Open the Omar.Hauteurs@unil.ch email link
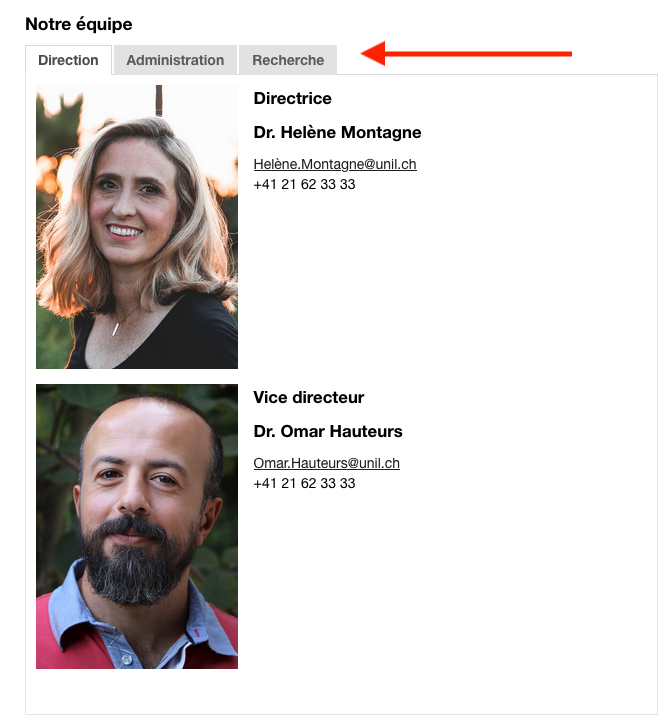Image resolution: width=669 pixels, height=726 pixels. (326, 463)
